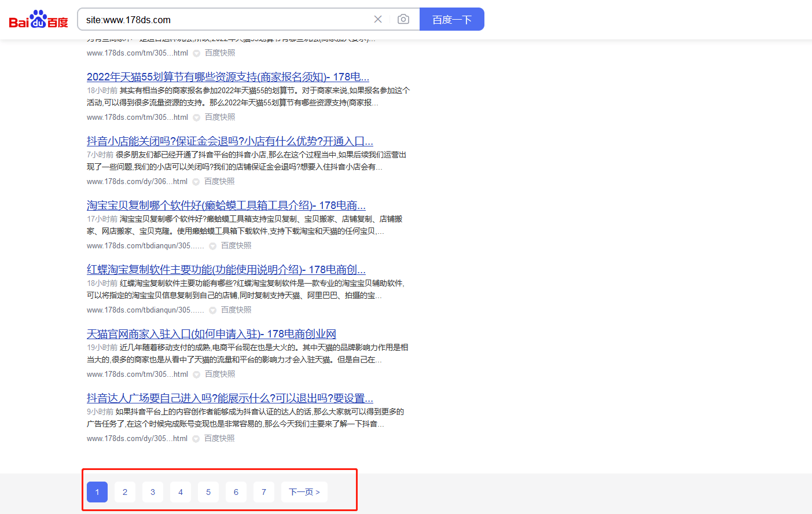The height and width of the screenshot is (514, 812).
Task: Click shield icon beside 天猫官网商家入驻 URL
Action: tap(196, 375)
